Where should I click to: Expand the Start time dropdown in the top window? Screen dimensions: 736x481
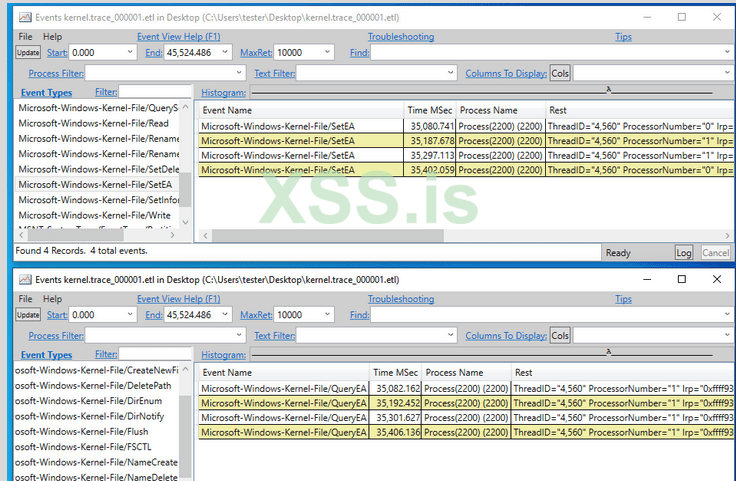pos(130,52)
